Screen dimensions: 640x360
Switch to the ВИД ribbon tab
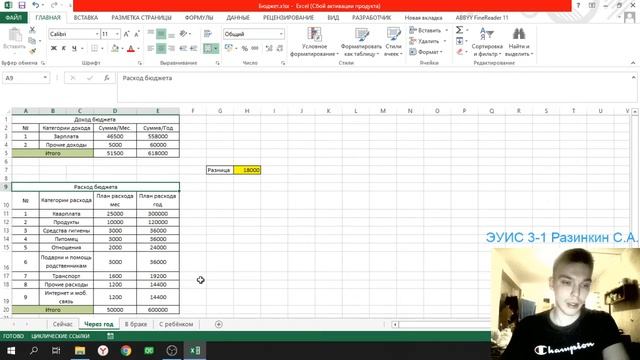click(333, 18)
